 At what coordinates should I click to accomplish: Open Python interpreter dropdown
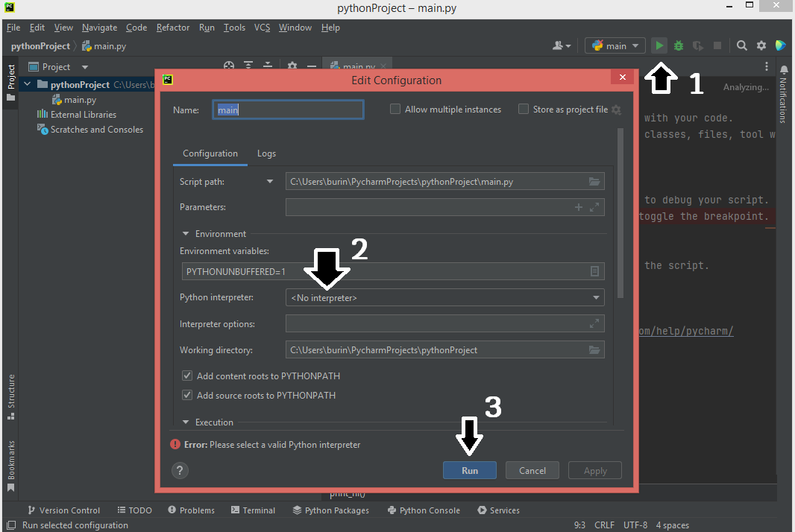click(x=444, y=297)
